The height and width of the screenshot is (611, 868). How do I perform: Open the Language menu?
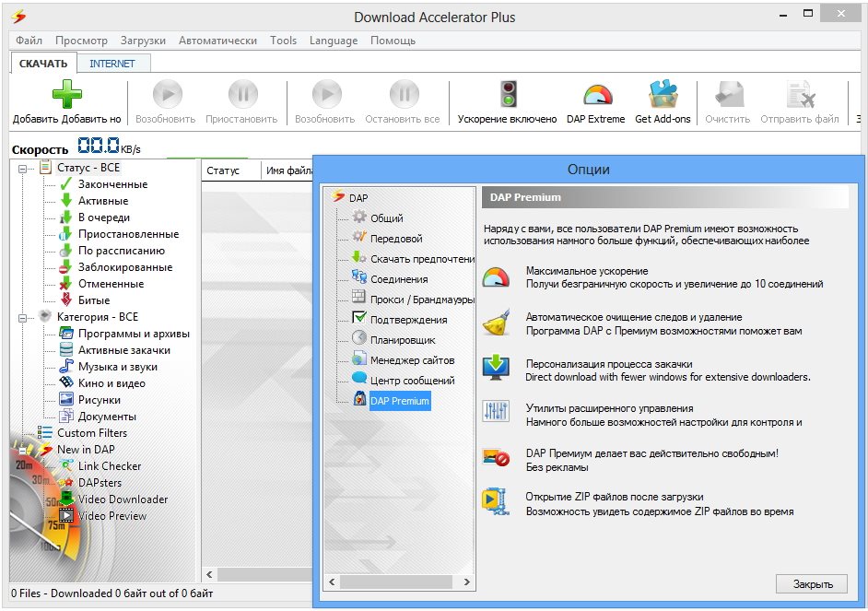coord(333,41)
